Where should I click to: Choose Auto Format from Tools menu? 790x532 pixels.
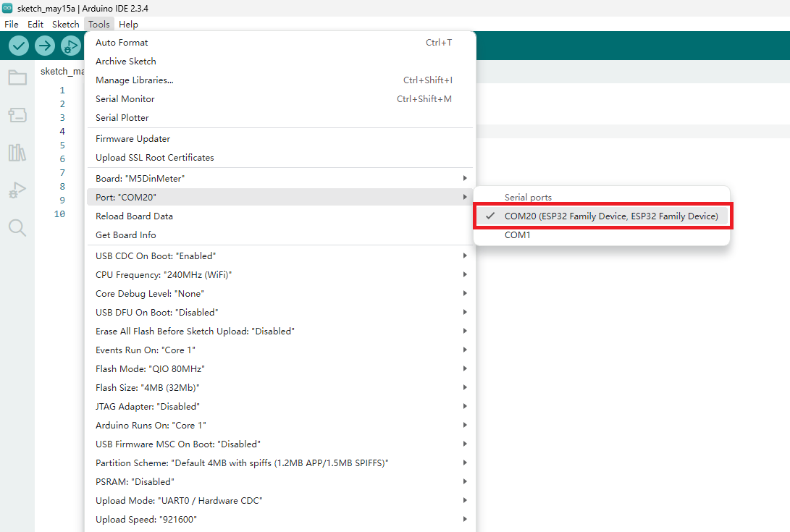(280, 42)
